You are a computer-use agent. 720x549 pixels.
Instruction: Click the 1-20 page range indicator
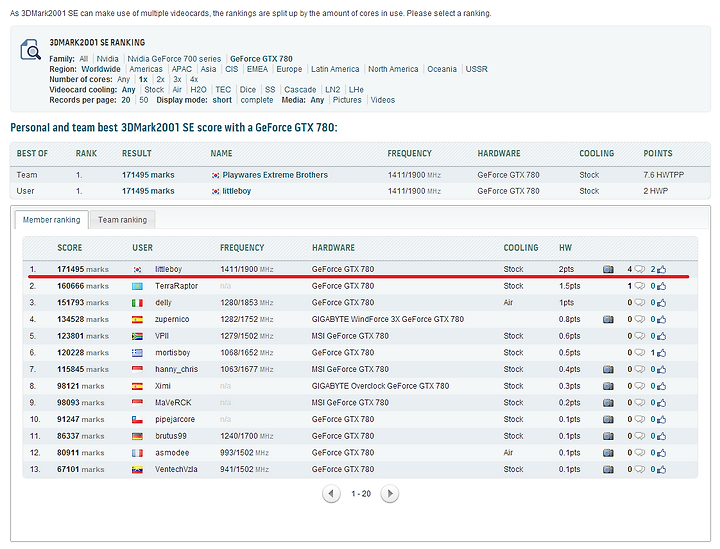coord(361,494)
